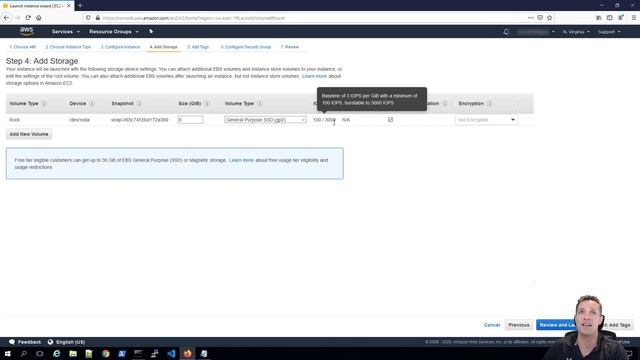Image resolution: width=640 pixels, height=360 pixels.
Task: Open the page actions three-dot icon
Action: click(x=530, y=18)
